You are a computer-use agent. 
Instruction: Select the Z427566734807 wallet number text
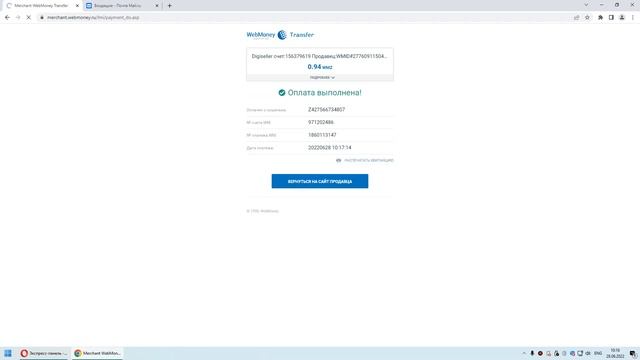[x=327, y=109]
